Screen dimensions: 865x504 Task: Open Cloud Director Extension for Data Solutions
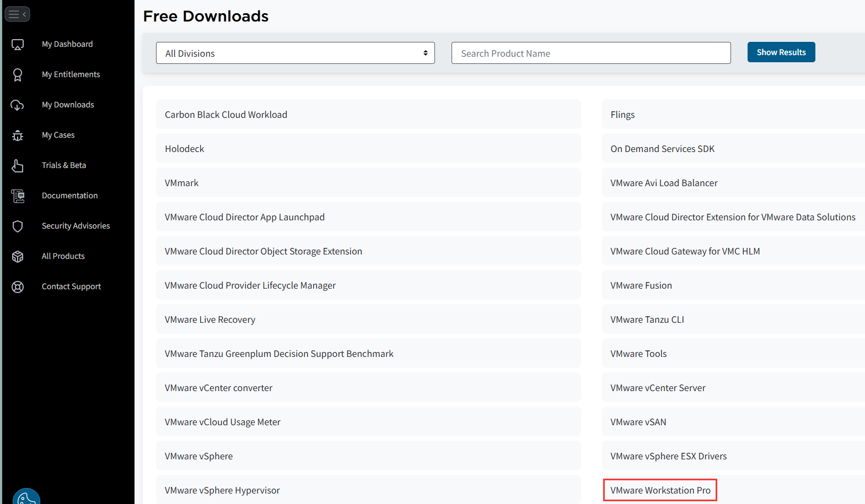tap(733, 216)
